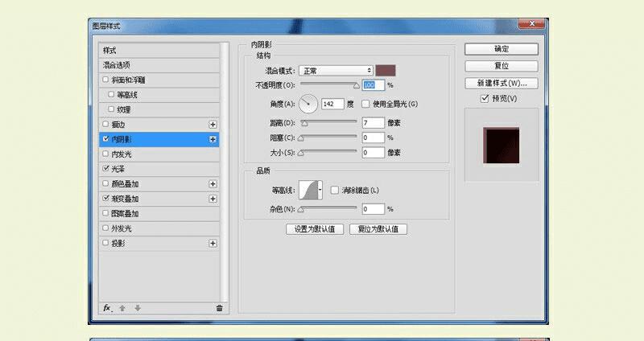Uncheck the 渐变叠加 checkbox

106,198
